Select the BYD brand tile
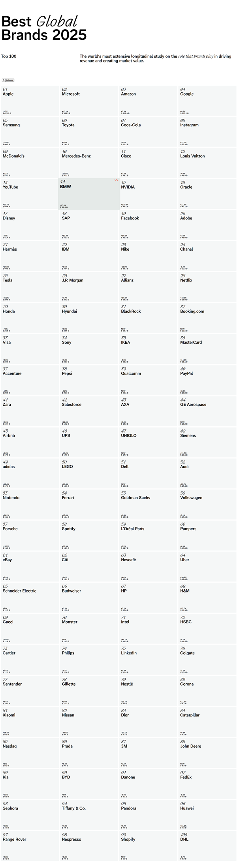This screenshot has width=237, height=868. coord(89,784)
